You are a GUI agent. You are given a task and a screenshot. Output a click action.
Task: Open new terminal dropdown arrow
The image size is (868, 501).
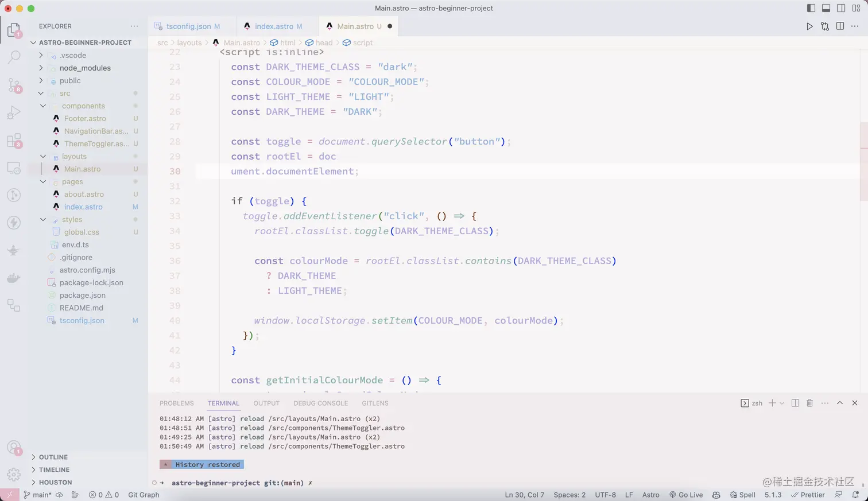click(x=782, y=403)
